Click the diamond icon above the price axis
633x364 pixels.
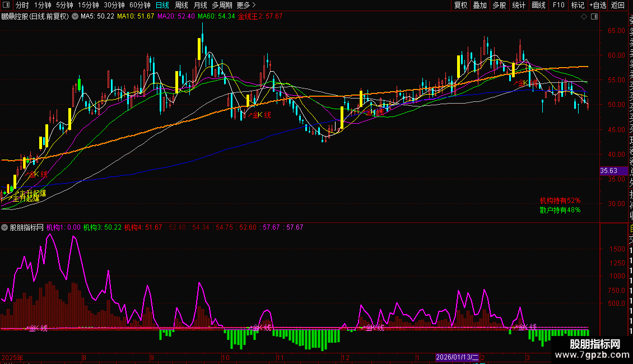point(585,17)
